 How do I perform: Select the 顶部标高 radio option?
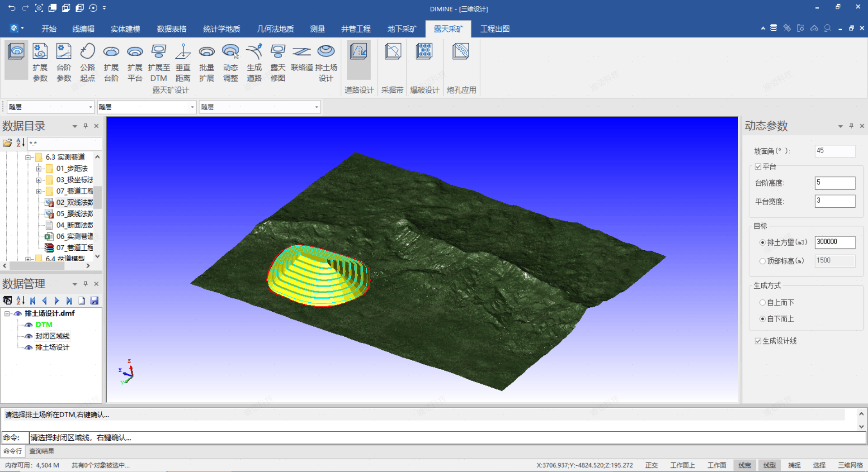(x=763, y=261)
